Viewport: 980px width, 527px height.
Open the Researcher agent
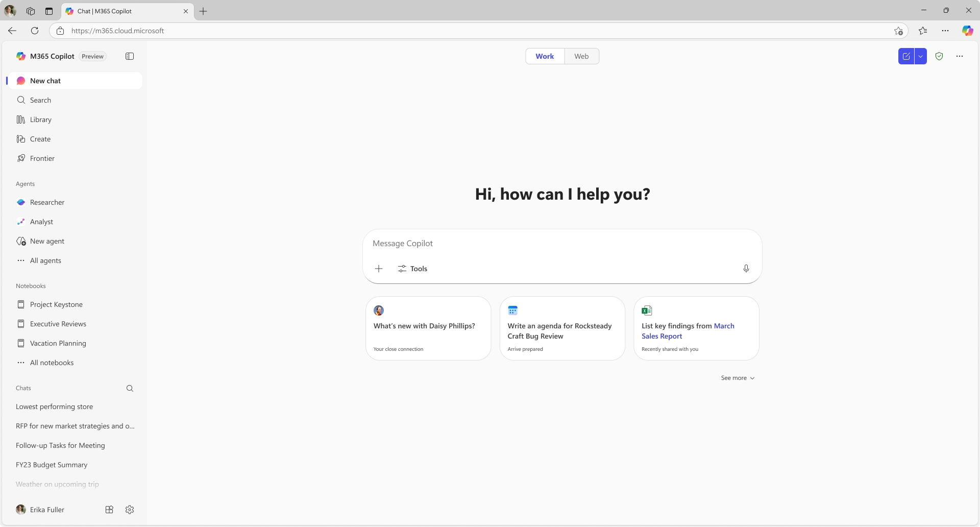(47, 202)
